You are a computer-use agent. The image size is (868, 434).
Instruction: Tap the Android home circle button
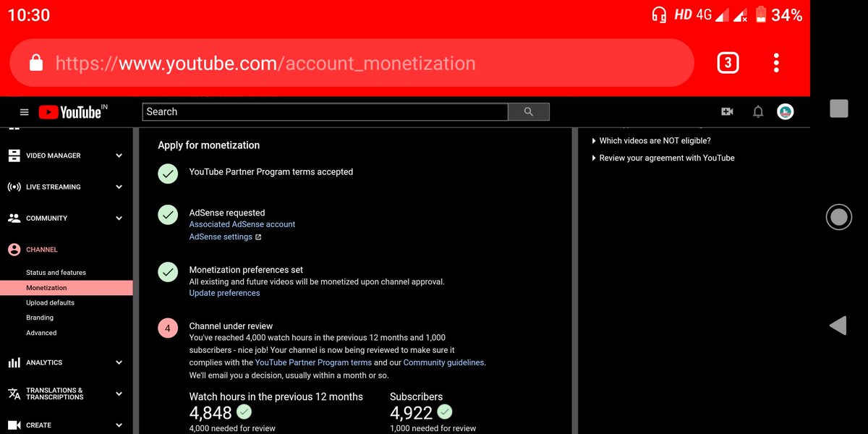coord(838,217)
